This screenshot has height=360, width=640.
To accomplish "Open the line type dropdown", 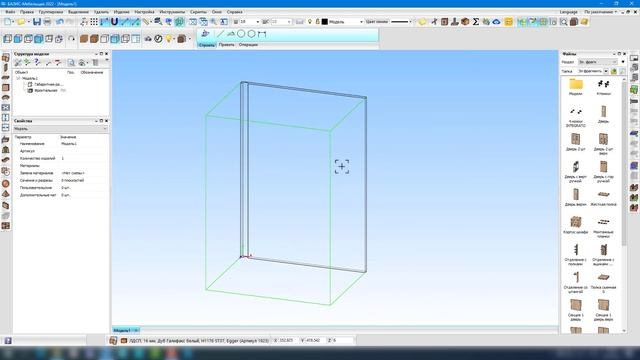I will coord(411,22).
